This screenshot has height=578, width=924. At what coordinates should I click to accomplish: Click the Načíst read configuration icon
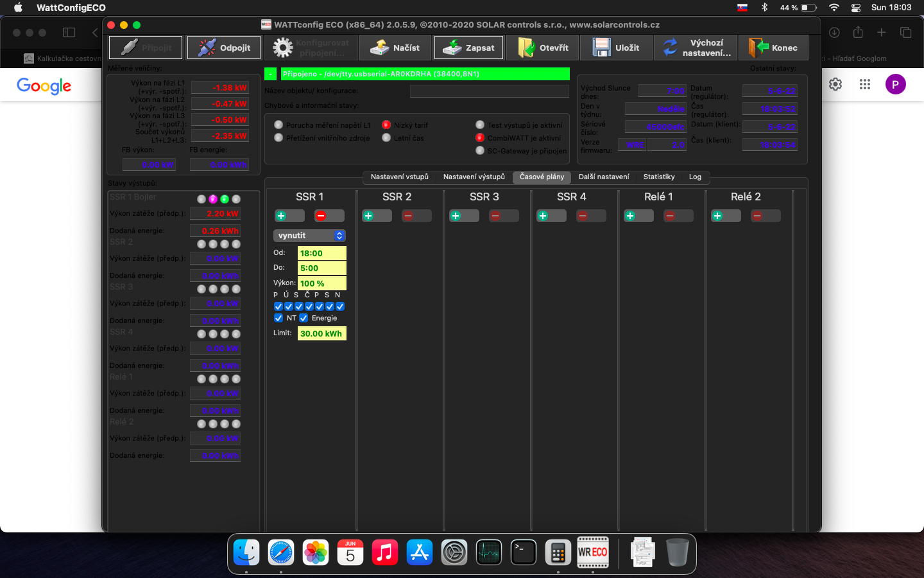click(x=380, y=48)
